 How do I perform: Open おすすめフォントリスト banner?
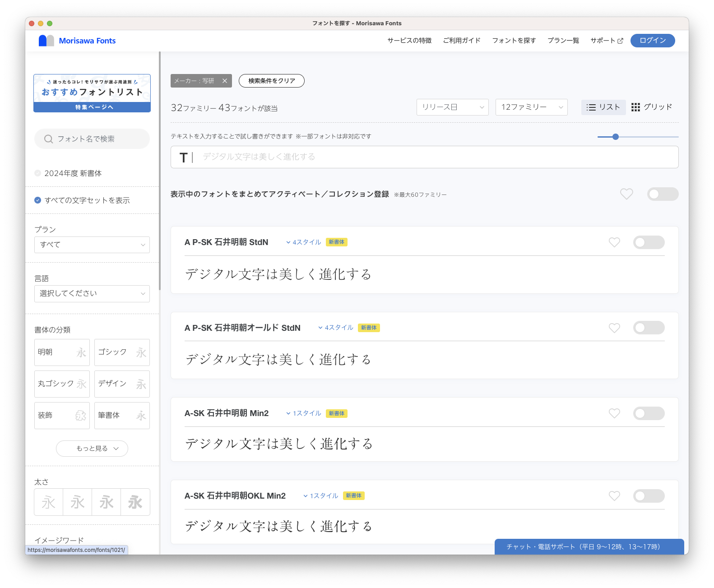click(92, 93)
